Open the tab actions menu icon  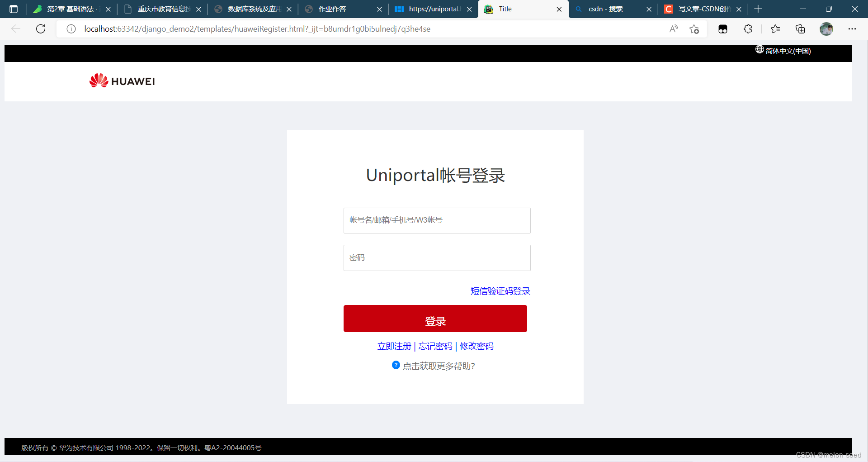pyautogui.click(x=14, y=9)
